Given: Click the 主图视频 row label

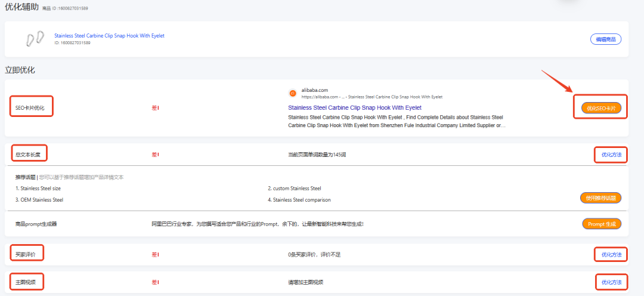Looking at the screenshot, I should coord(26,282).
